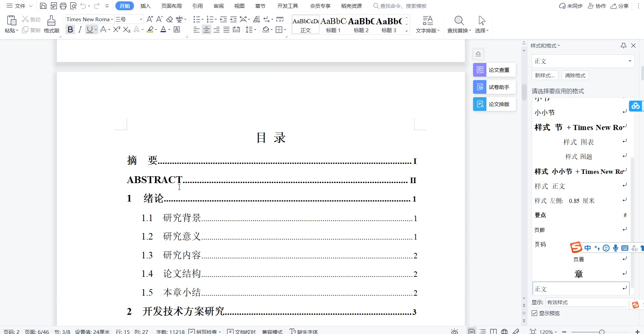Click the save document icon
644x334 pixels.
point(43,6)
